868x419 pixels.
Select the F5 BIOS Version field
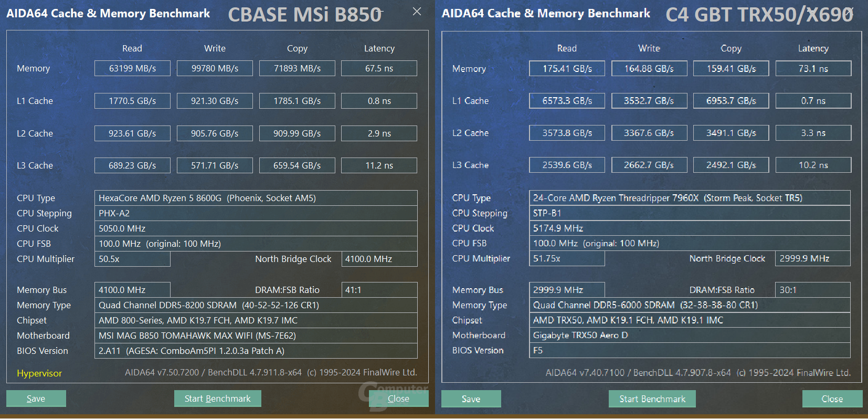pyautogui.click(x=690, y=350)
